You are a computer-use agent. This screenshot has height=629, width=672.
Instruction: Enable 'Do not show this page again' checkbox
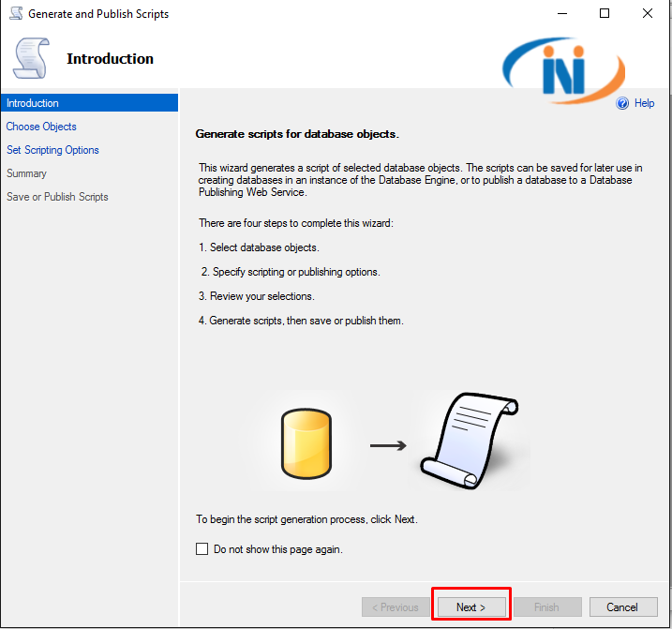pyautogui.click(x=202, y=548)
